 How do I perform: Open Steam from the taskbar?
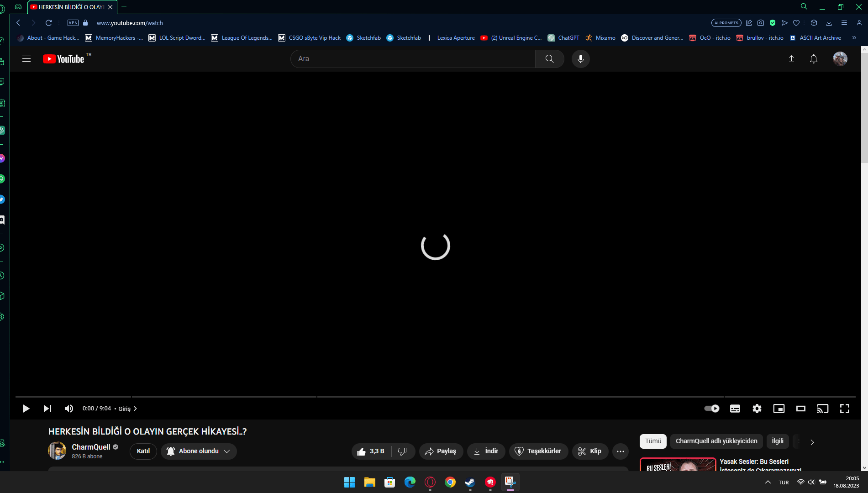point(470,482)
